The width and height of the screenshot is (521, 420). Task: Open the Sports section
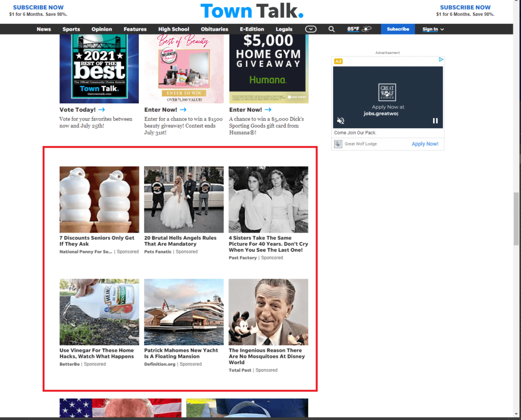[x=71, y=29]
